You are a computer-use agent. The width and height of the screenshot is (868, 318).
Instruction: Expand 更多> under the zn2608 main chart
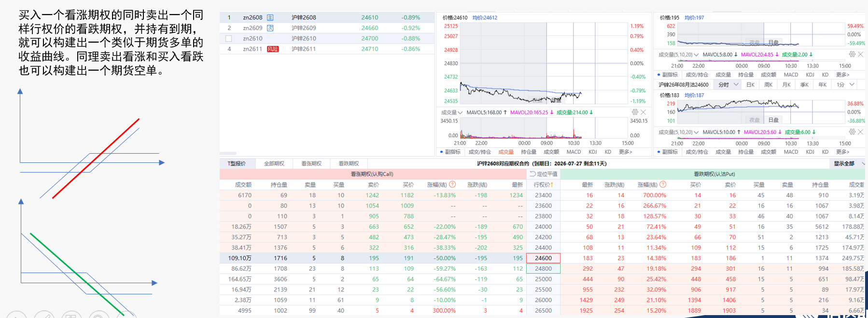[625, 152]
